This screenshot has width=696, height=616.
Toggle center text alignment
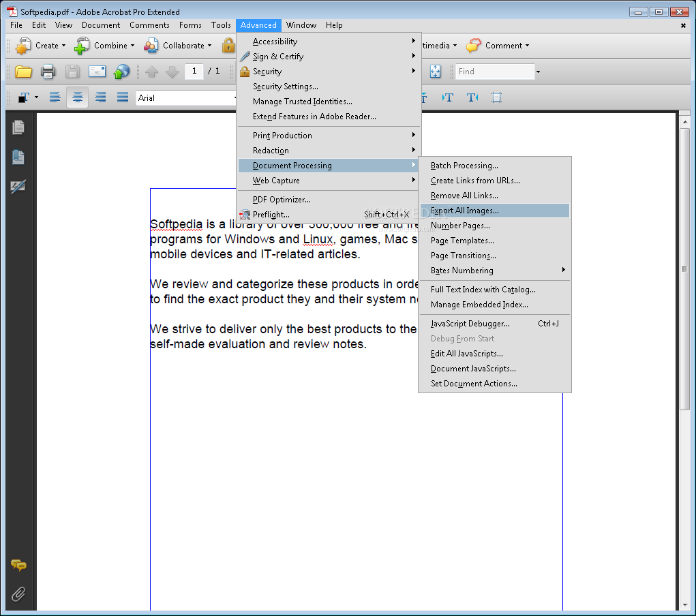77,97
